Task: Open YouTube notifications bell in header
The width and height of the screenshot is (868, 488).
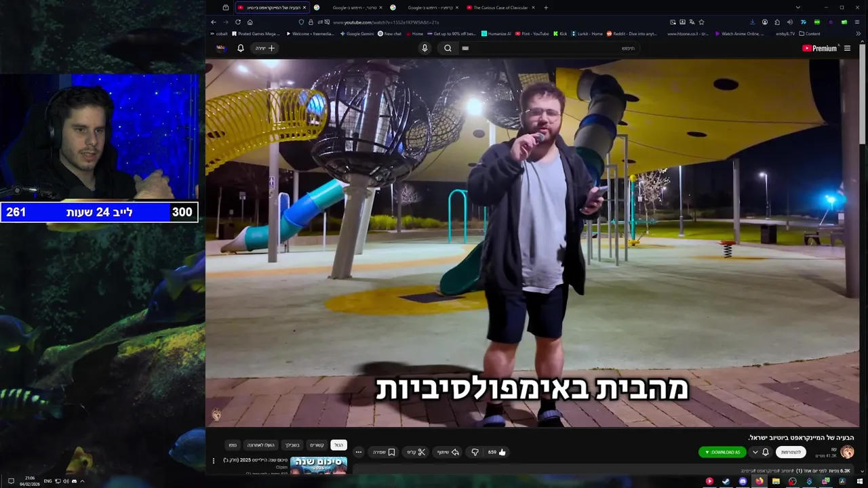Action: click(x=240, y=48)
